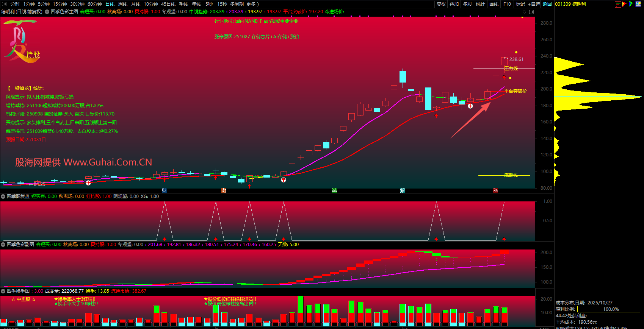Click the 返回 back button
This screenshot has width=644, height=329.
point(547,4)
